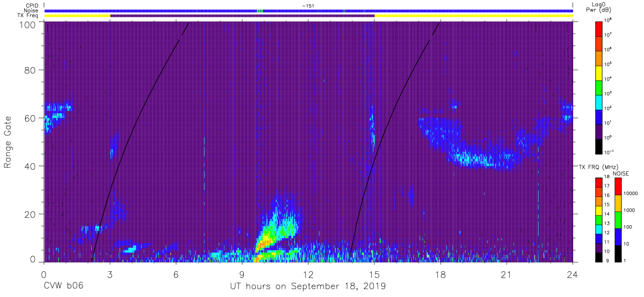Viewport: 644px width, 297px height.
Task: Pick the purple 10-11 MHz band in TX FRQ legend
Action: [x=598, y=247]
